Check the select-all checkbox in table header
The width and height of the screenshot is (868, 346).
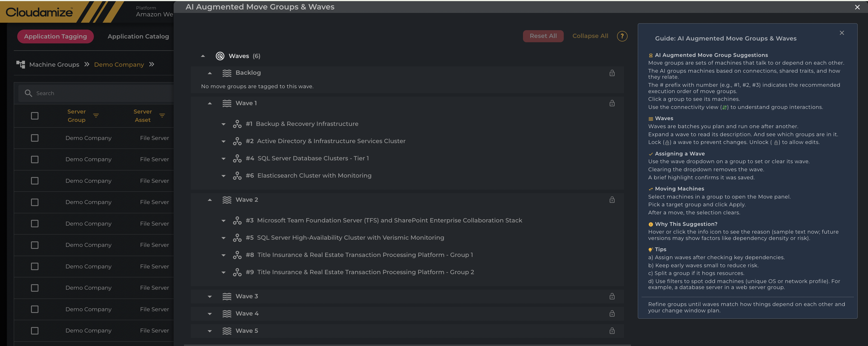[35, 116]
